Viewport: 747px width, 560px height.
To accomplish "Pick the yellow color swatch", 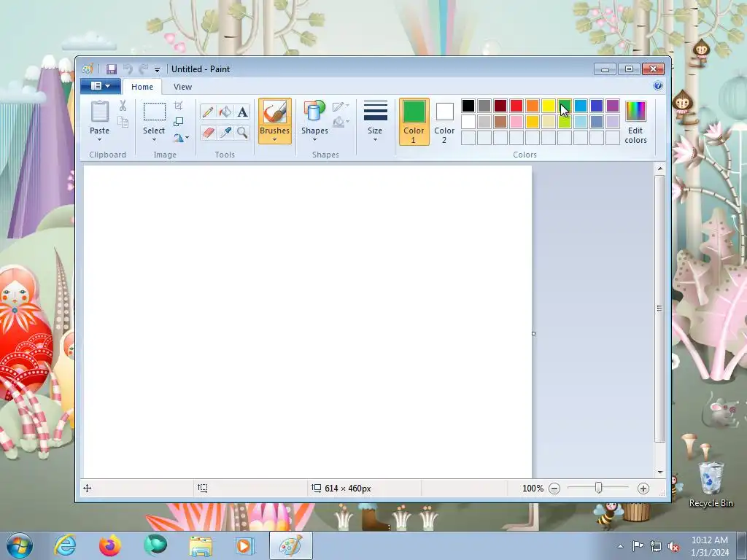I will (549, 105).
